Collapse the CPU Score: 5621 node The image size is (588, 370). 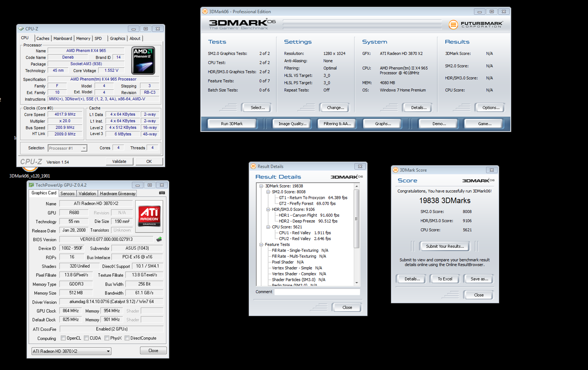point(268,227)
